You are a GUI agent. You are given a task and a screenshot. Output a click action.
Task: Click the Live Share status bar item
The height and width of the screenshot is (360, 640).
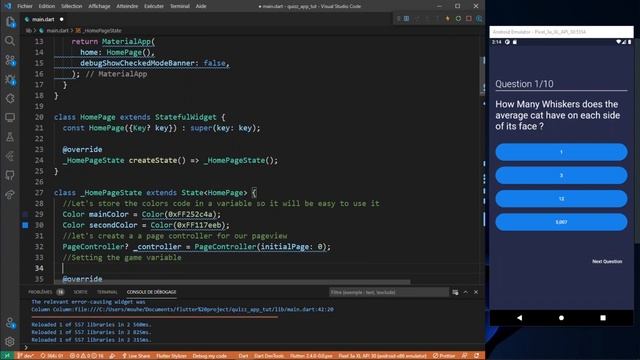tap(136, 356)
